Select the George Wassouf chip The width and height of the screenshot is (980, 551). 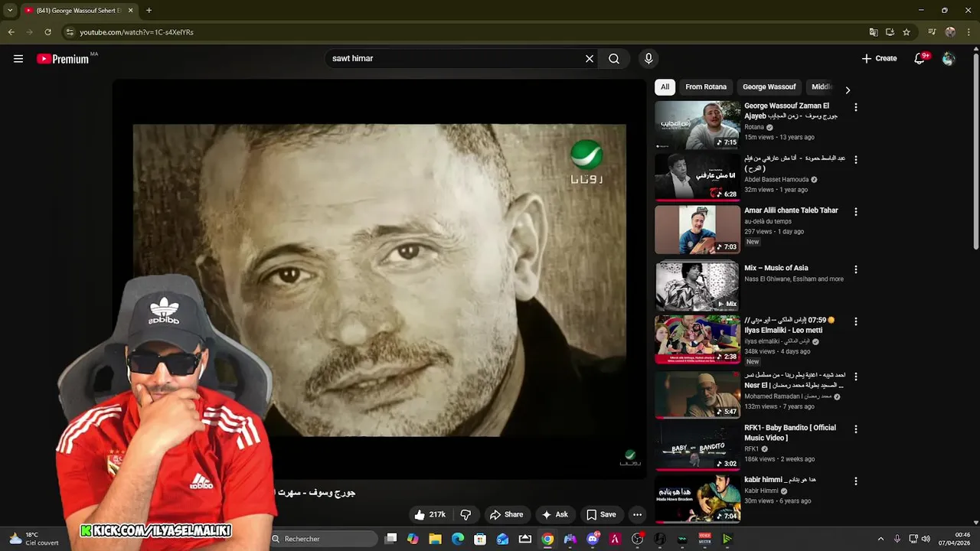pos(769,87)
